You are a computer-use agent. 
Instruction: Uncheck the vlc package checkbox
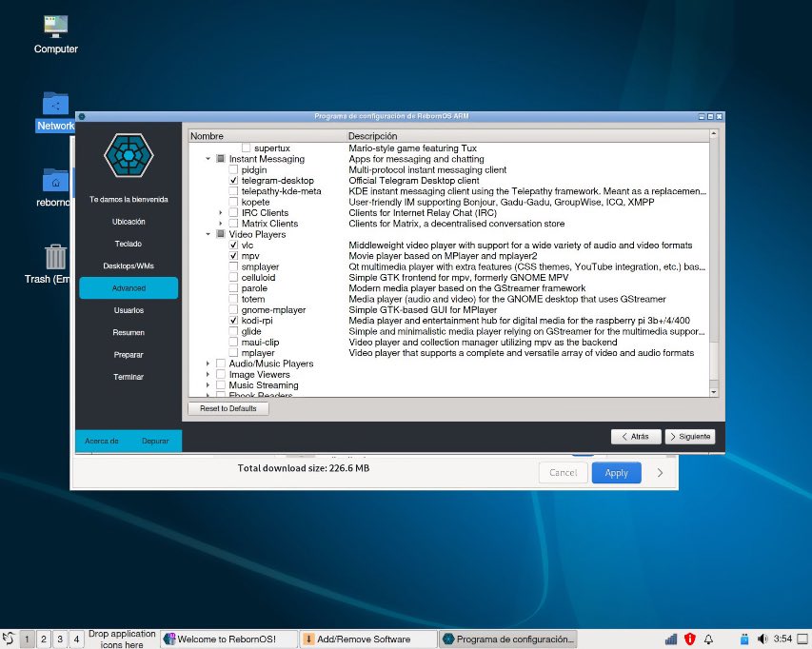(x=233, y=246)
